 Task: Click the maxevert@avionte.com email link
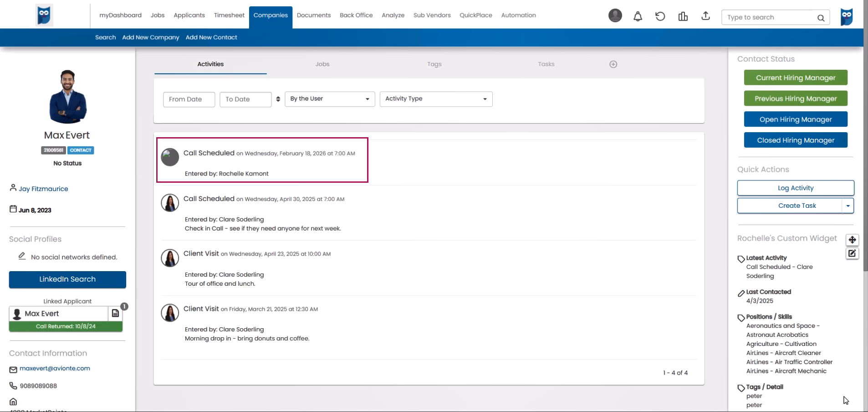(x=55, y=368)
